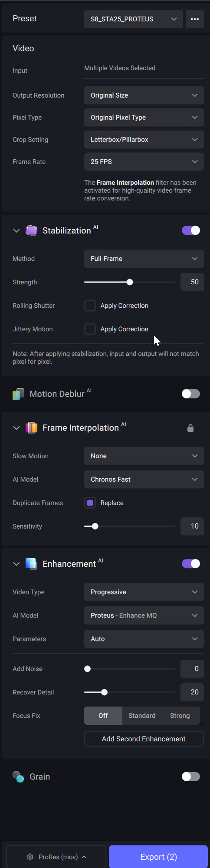Click the gear icon beside ProRes (mov)
Screen dimensions: 210x868
tap(30, 857)
